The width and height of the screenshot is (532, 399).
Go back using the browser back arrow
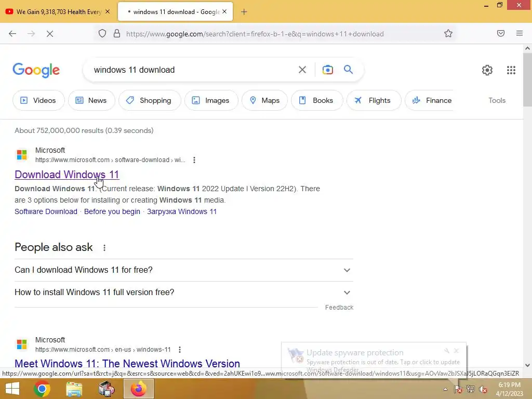point(12,34)
